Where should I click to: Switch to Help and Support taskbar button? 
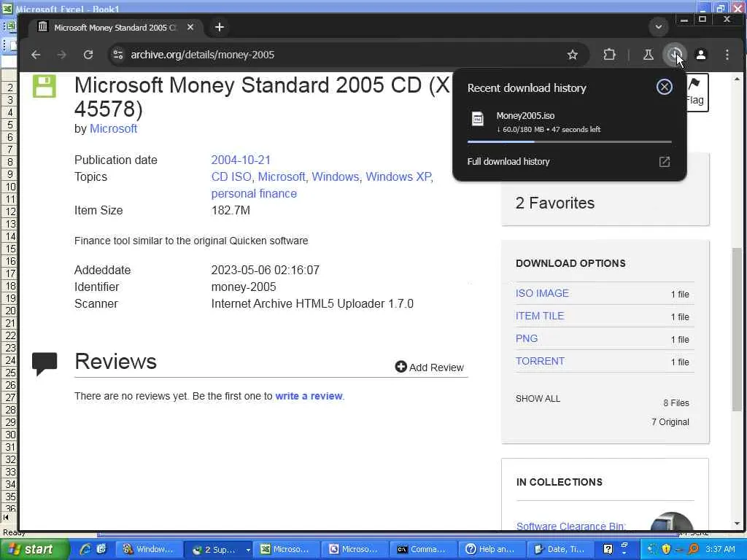click(x=492, y=549)
